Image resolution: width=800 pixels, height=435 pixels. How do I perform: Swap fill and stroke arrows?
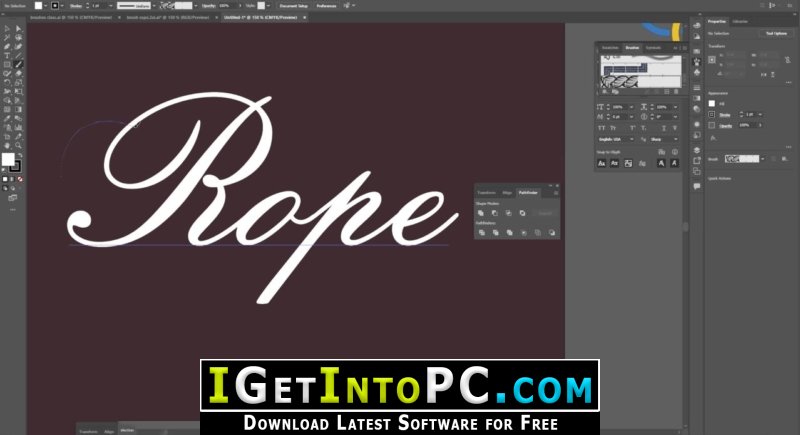20,156
